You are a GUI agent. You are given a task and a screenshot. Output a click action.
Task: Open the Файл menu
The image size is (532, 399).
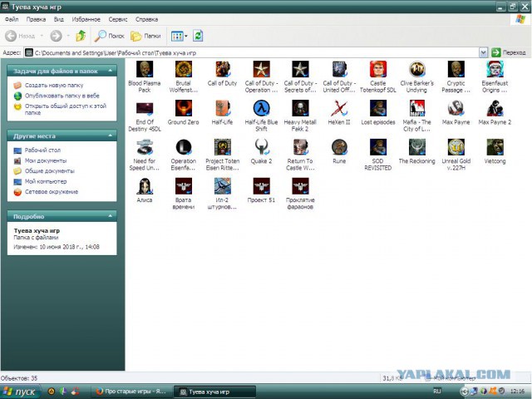[12, 19]
